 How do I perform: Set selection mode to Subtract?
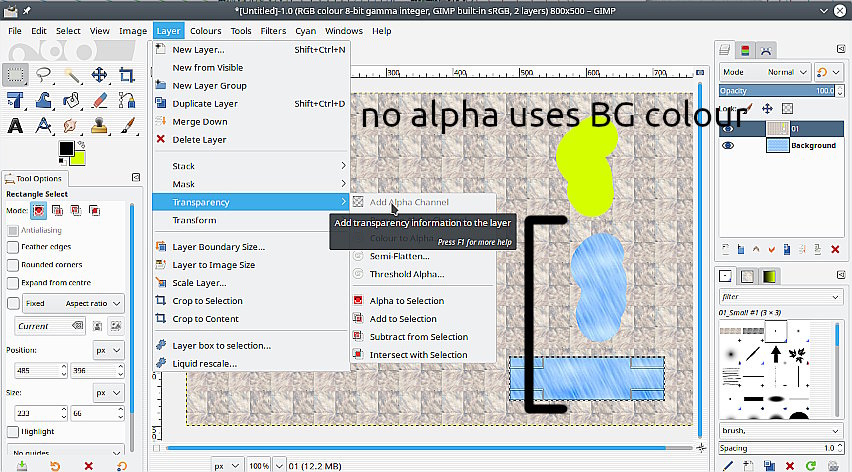pyautogui.click(x=76, y=210)
